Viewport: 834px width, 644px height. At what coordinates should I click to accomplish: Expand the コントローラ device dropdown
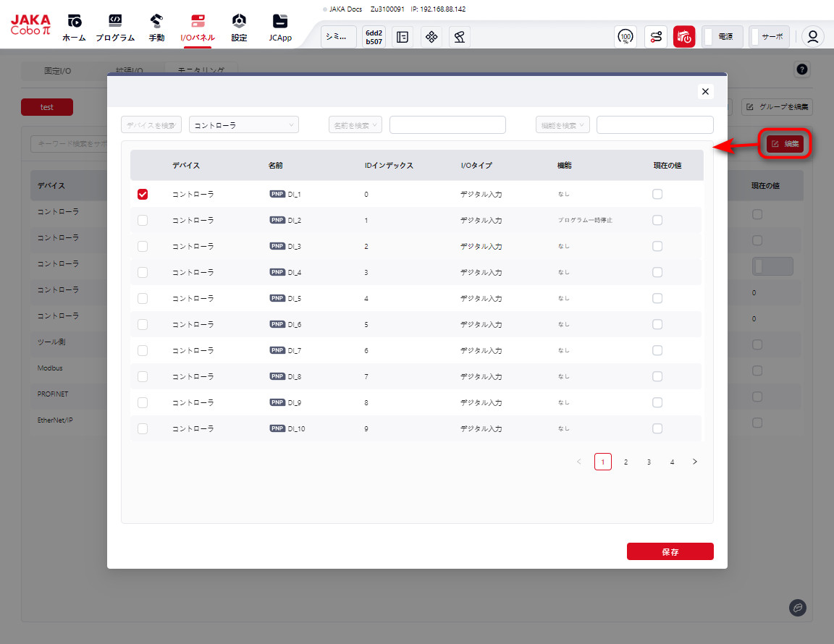point(244,125)
